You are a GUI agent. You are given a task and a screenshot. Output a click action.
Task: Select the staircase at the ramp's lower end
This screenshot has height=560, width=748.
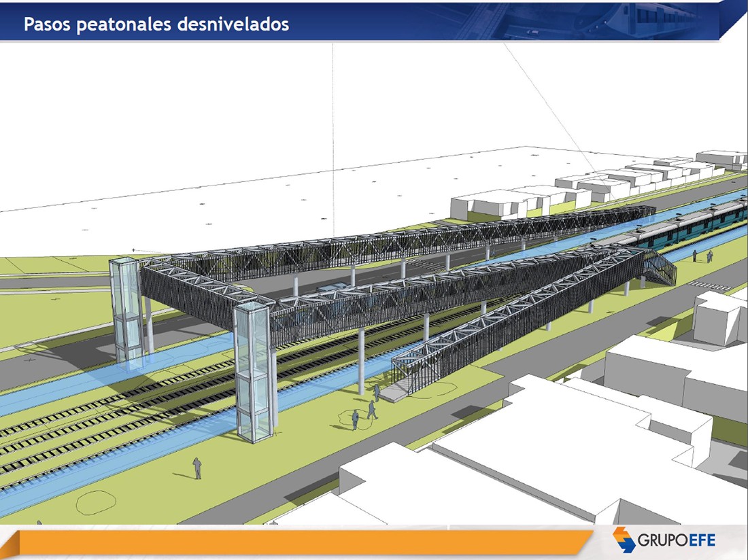click(x=401, y=384)
